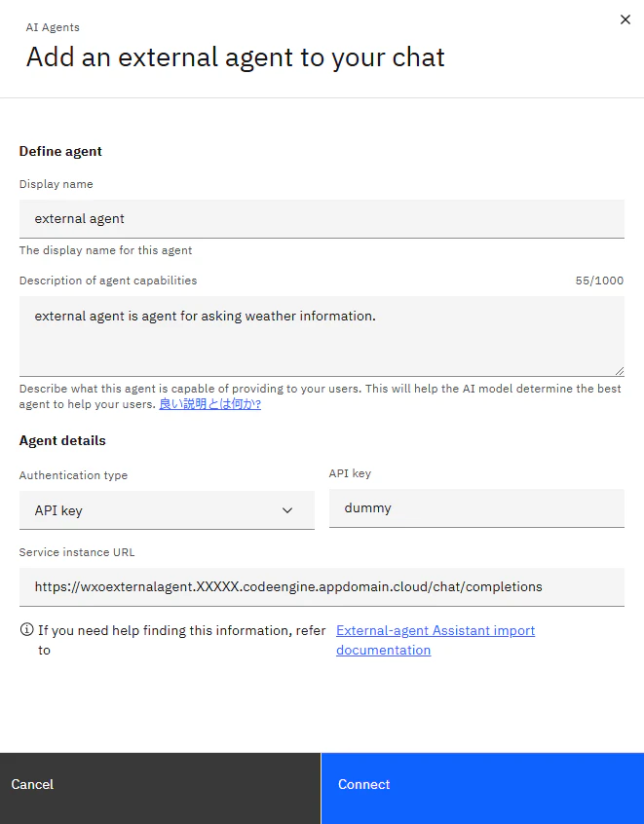The image size is (644, 824).
Task: Click the chevron arrow in Authentication type
Action: (x=287, y=510)
